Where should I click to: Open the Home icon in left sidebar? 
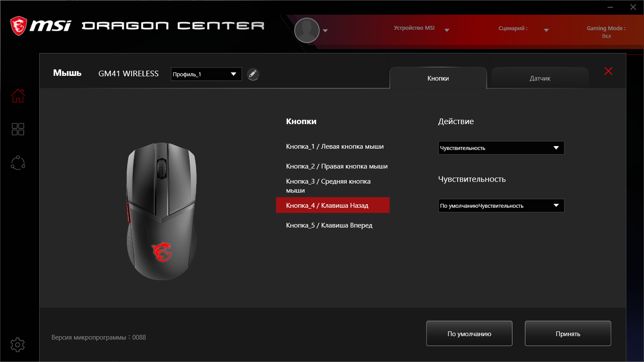pos(18,96)
